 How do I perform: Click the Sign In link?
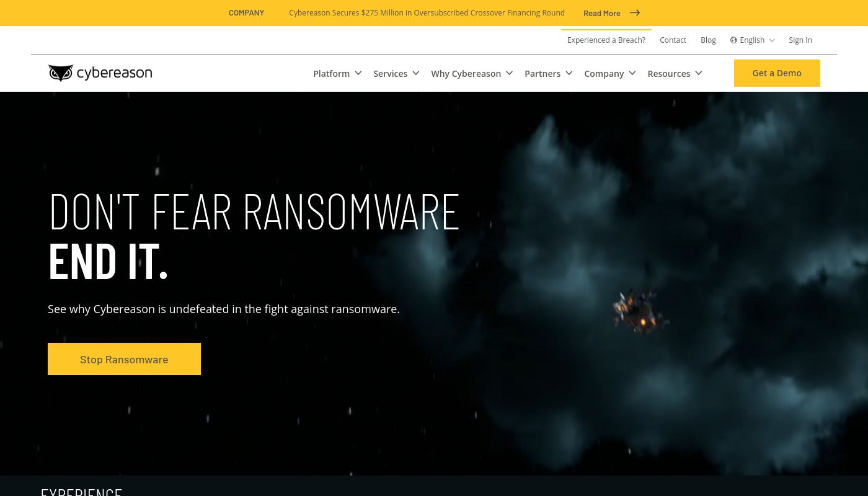pyautogui.click(x=800, y=40)
